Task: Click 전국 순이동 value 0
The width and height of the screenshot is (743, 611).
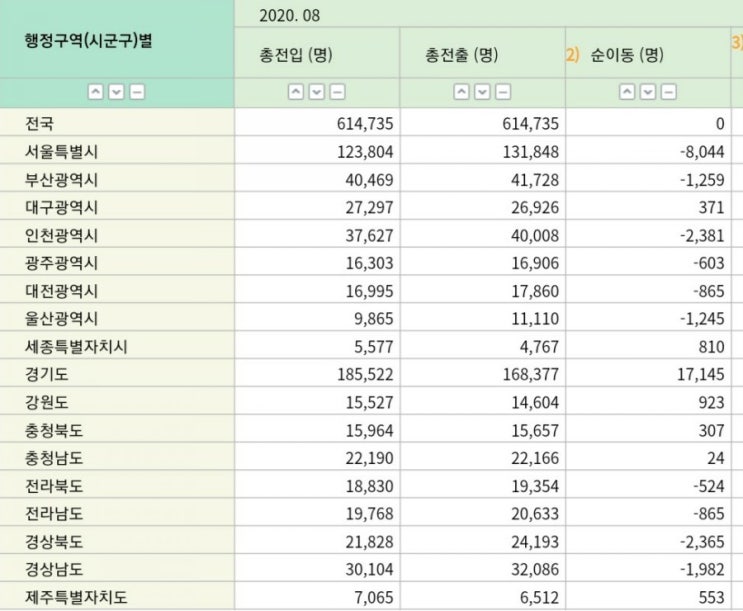Action: tap(720, 124)
